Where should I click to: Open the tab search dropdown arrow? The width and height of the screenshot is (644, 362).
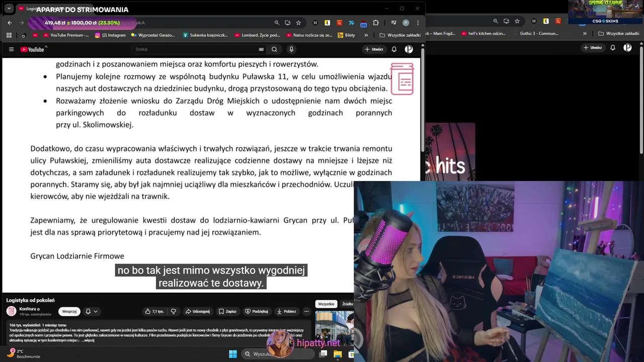click(9, 9)
